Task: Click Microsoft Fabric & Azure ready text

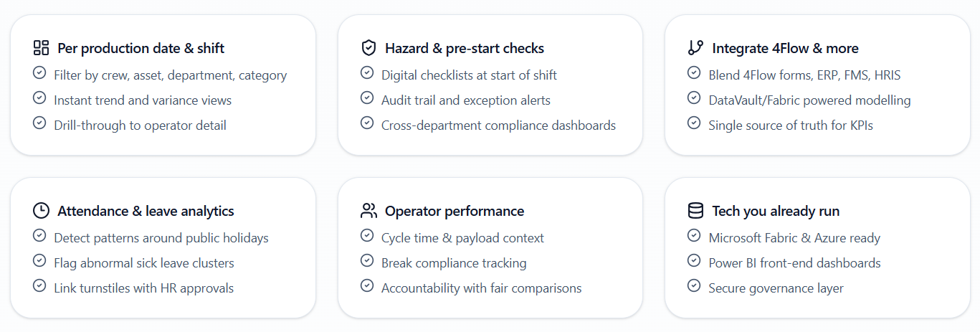Action: coord(794,238)
